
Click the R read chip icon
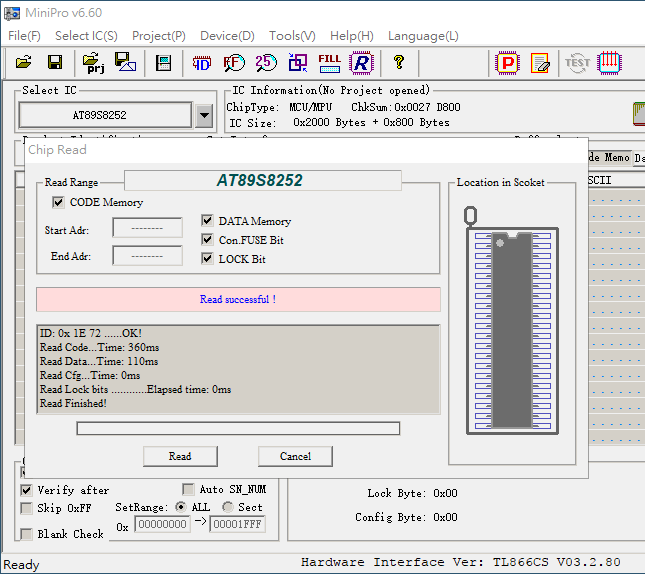pos(362,63)
